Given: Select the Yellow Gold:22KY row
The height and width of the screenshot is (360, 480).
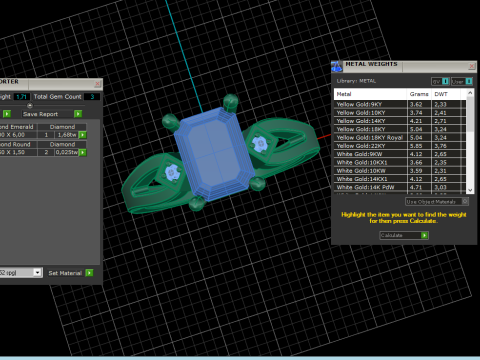Looking at the screenshot, I should 400,146.
